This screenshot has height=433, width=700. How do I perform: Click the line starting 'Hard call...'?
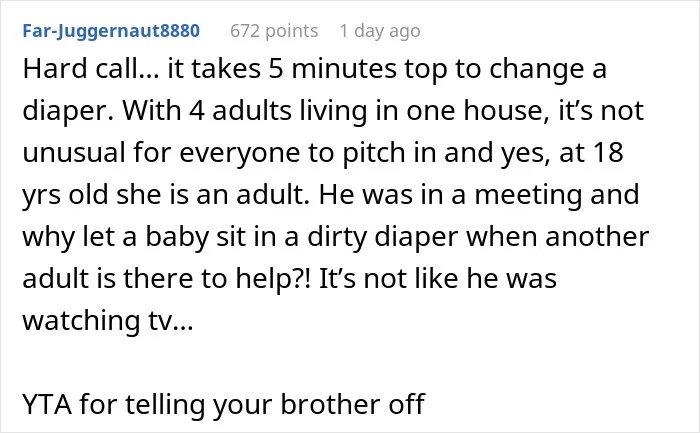[314, 70]
